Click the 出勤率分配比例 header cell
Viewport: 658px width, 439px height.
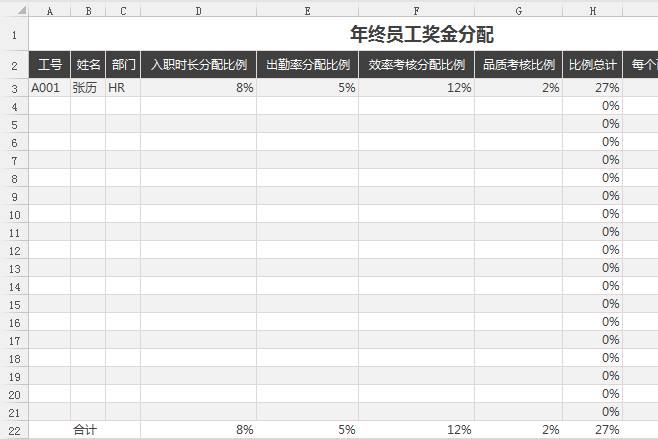coord(307,65)
